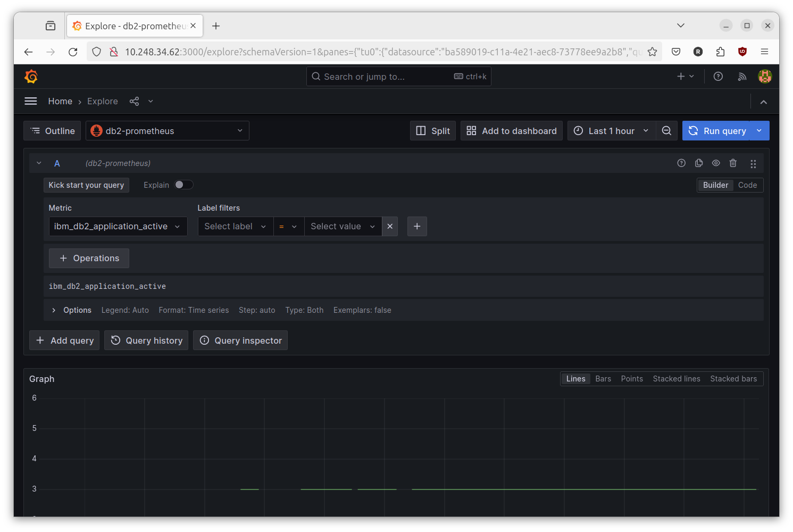Duplicate query A with copy icon

[699, 163]
